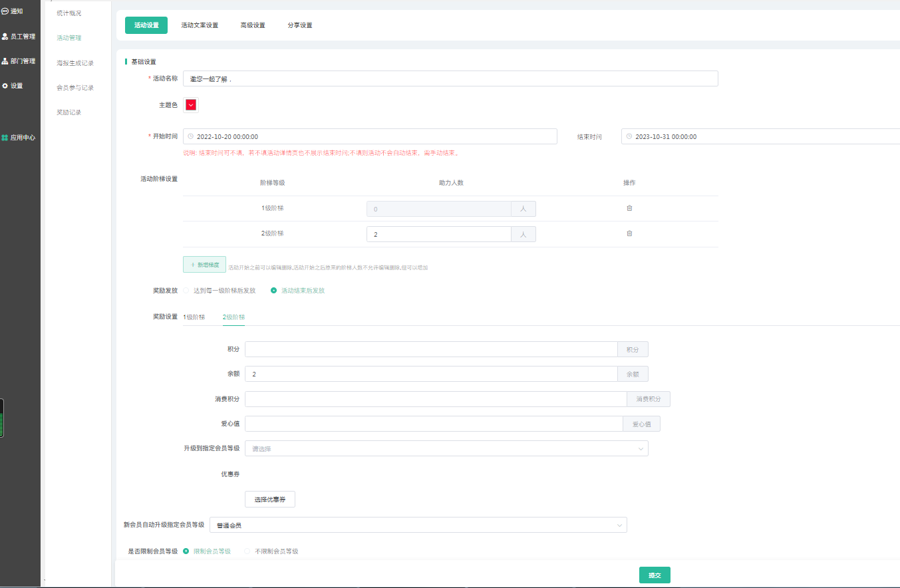Click the 提交 submit button

(x=655, y=575)
